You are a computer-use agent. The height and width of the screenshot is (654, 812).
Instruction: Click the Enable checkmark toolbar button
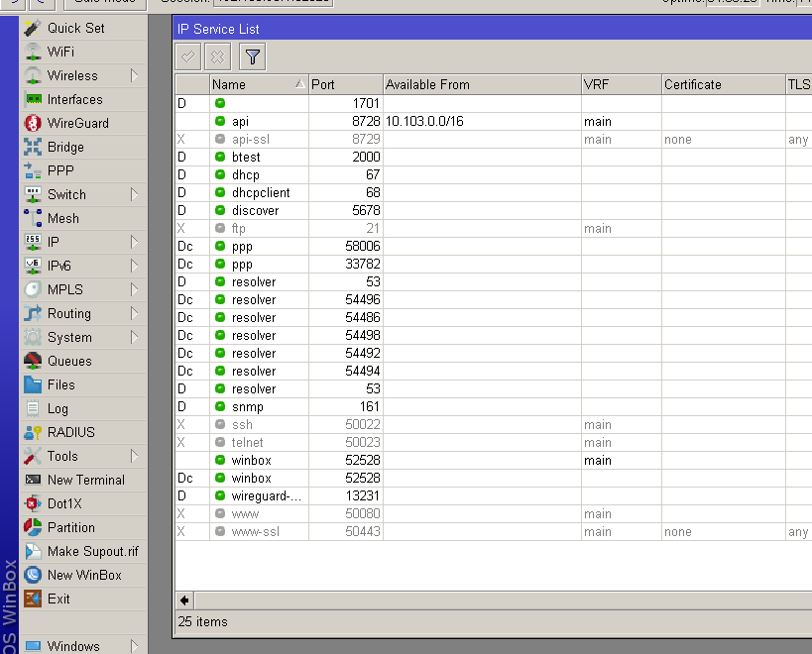click(188, 56)
